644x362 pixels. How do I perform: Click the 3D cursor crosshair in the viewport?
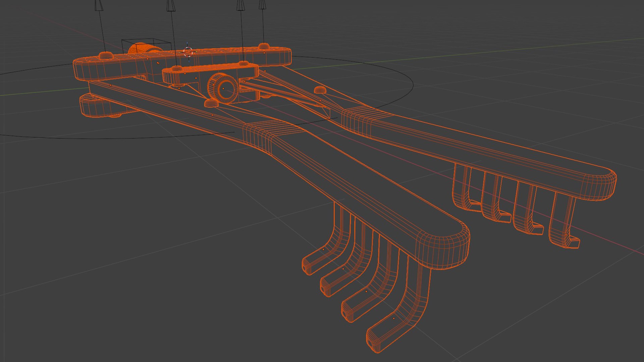pos(188,52)
